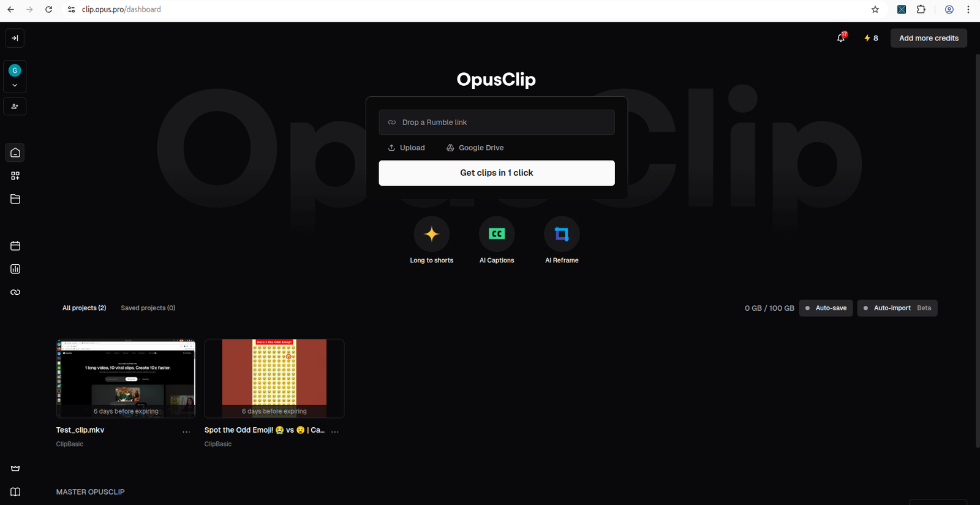Open the analytics chart icon in sidebar
This screenshot has width=980, height=505.
tap(15, 269)
